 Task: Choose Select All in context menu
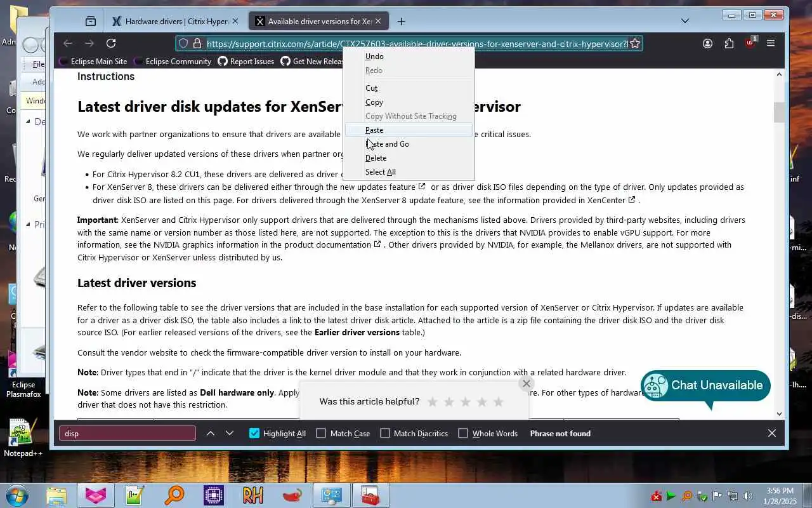point(409,172)
